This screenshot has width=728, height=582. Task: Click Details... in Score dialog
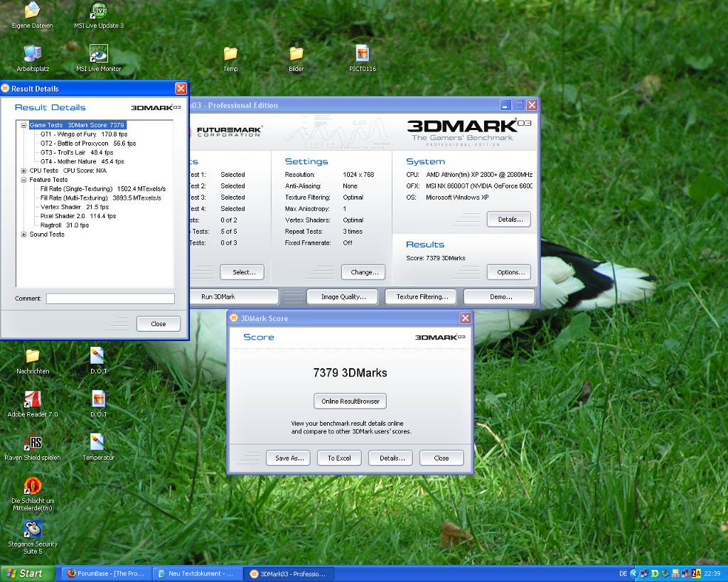[390, 458]
